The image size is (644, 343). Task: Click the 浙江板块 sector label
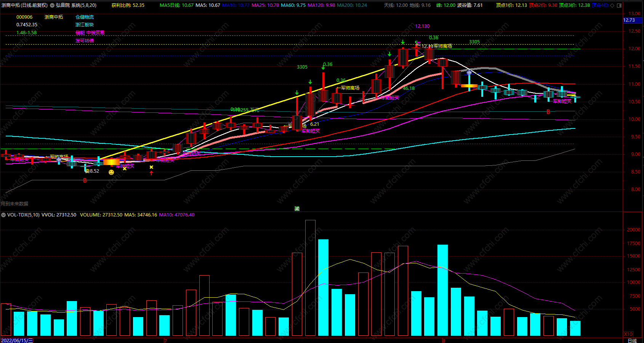point(85,25)
